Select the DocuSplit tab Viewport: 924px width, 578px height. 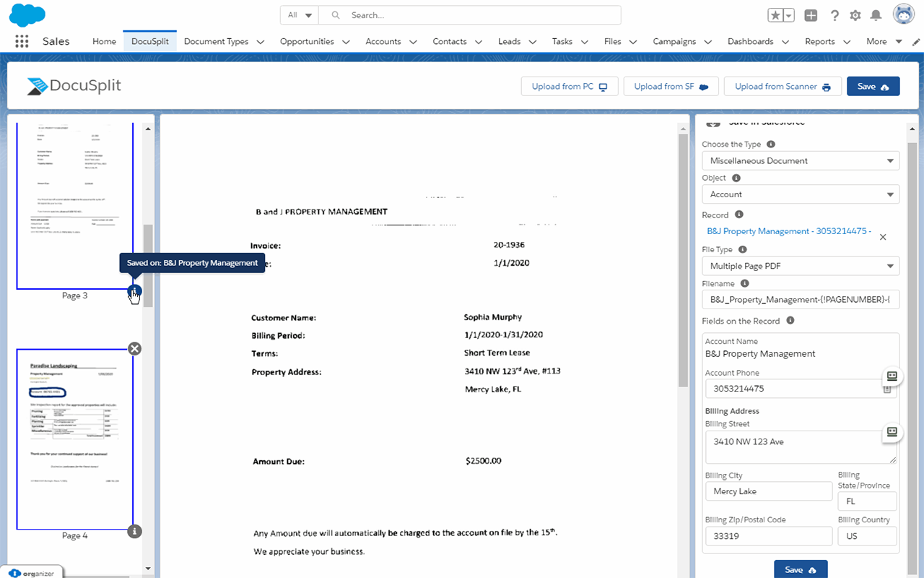click(x=150, y=41)
